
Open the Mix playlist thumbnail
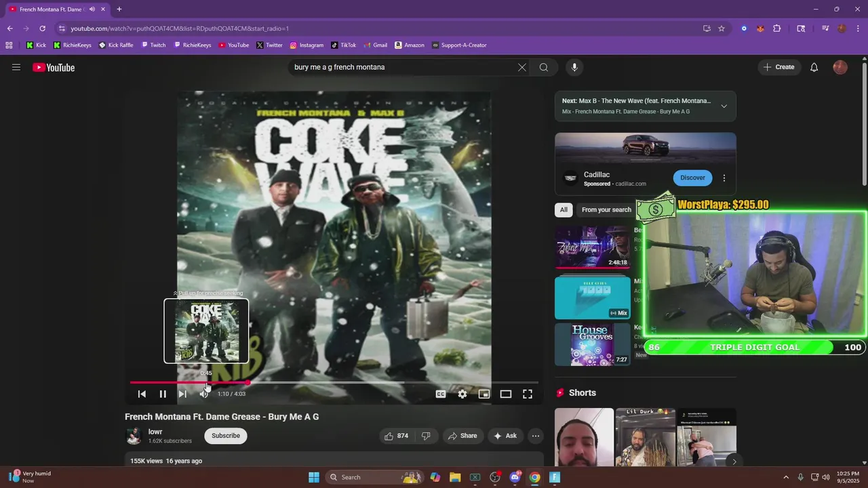coord(593,298)
